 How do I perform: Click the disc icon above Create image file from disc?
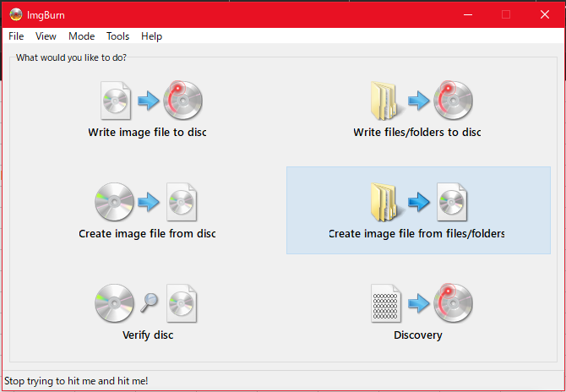coord(114,202)
